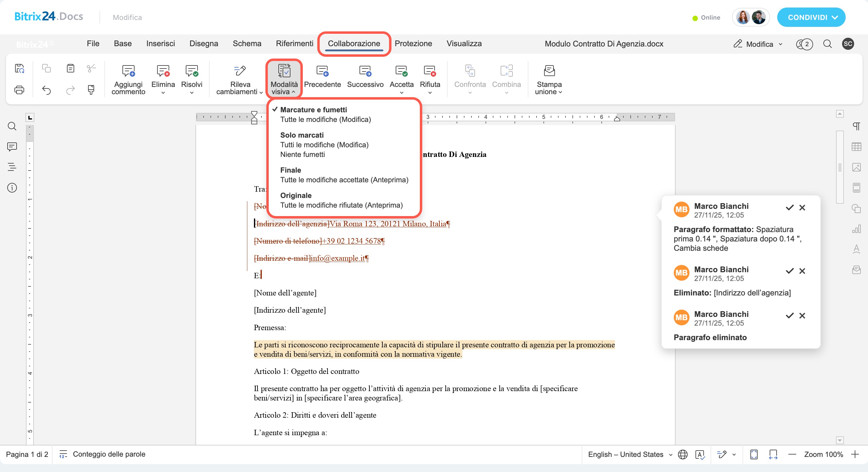
Task: Click the Add comment (Aggiungi commento) icon
Action: pos(128,71)
